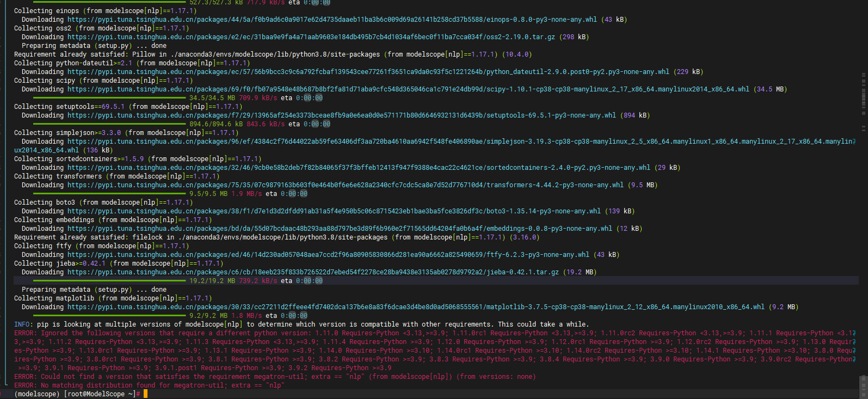Click 'Requirement already satisfied: Pillow' line

(273, 54)
